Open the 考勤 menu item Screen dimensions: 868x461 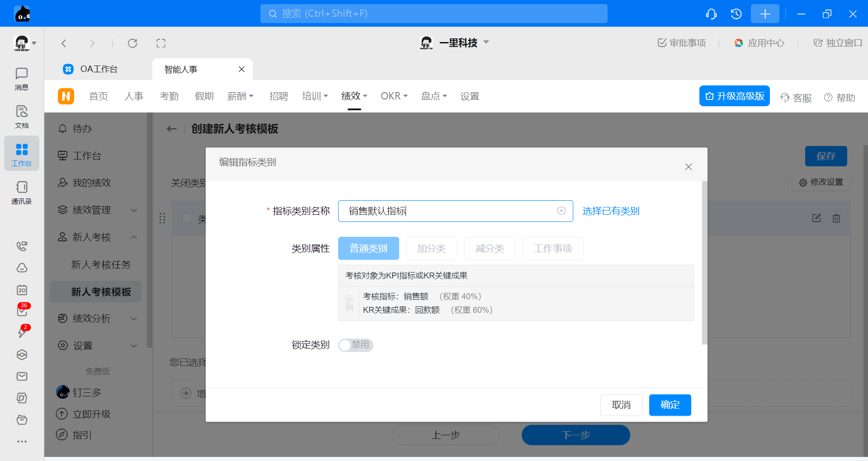tap(169, 96)
